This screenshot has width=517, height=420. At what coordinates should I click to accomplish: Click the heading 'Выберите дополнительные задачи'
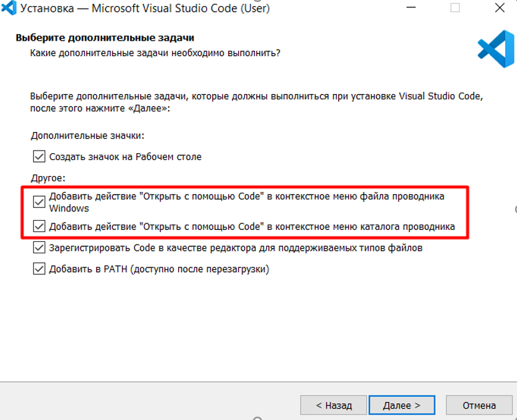pyautogui.click(x=105, y=38)
